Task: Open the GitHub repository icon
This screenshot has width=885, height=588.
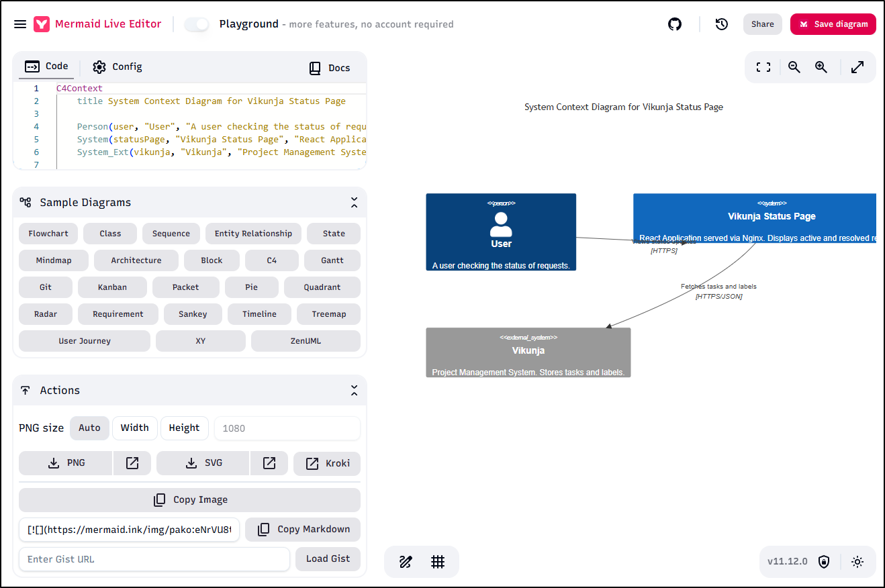Action: tap(675, 24)
